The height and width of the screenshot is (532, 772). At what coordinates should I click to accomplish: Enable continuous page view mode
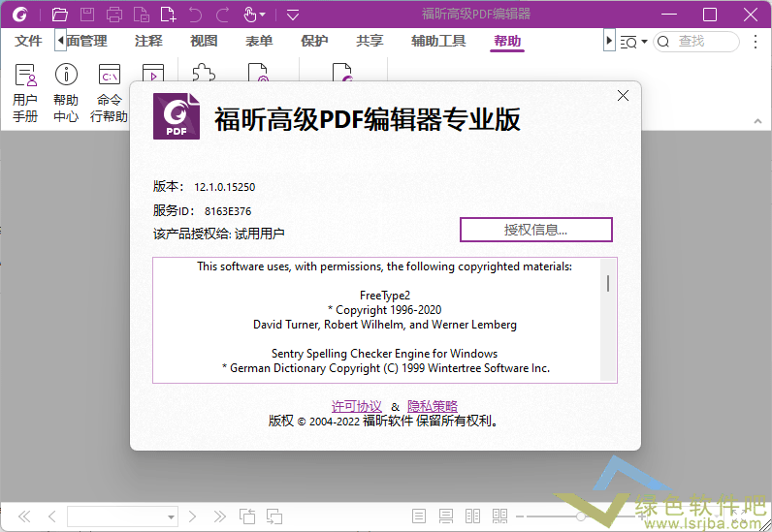[446, 516]
